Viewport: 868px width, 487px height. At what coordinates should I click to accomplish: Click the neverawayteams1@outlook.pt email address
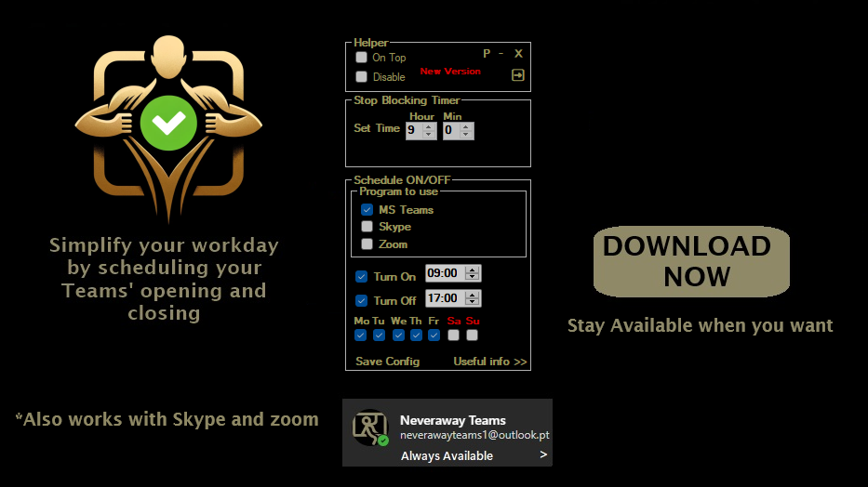(x=474, y=435)
